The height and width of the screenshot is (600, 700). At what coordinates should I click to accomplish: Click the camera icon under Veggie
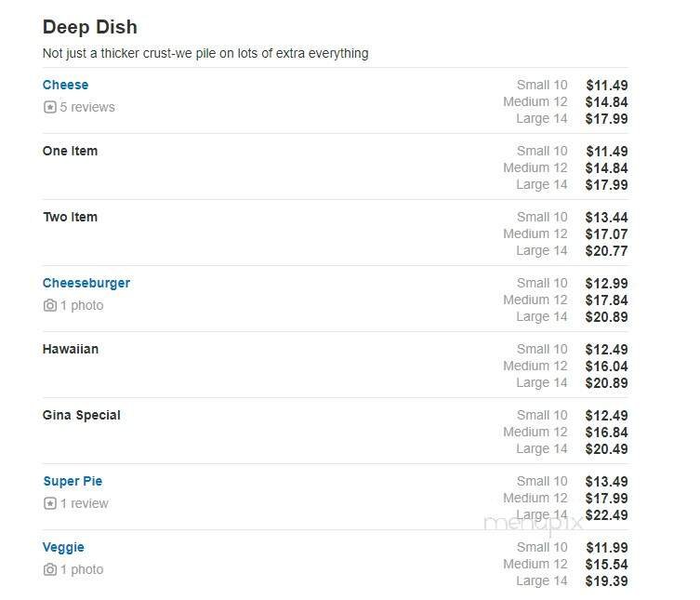[x=50, y=569]
